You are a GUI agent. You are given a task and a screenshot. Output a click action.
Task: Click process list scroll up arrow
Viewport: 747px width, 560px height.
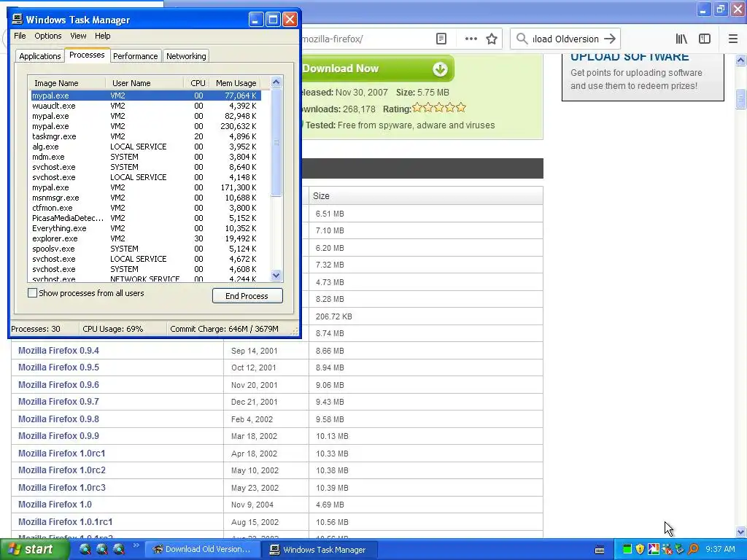276,82
